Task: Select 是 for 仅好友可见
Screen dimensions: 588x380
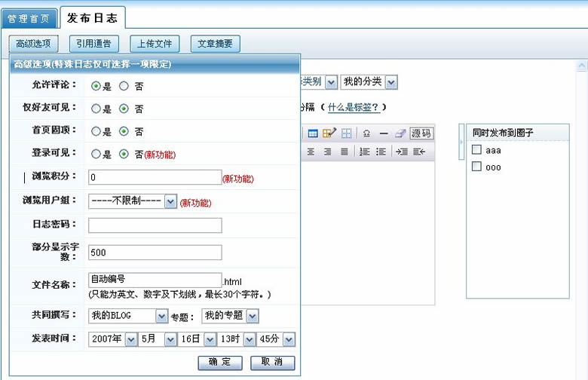Action: [96, 109]
